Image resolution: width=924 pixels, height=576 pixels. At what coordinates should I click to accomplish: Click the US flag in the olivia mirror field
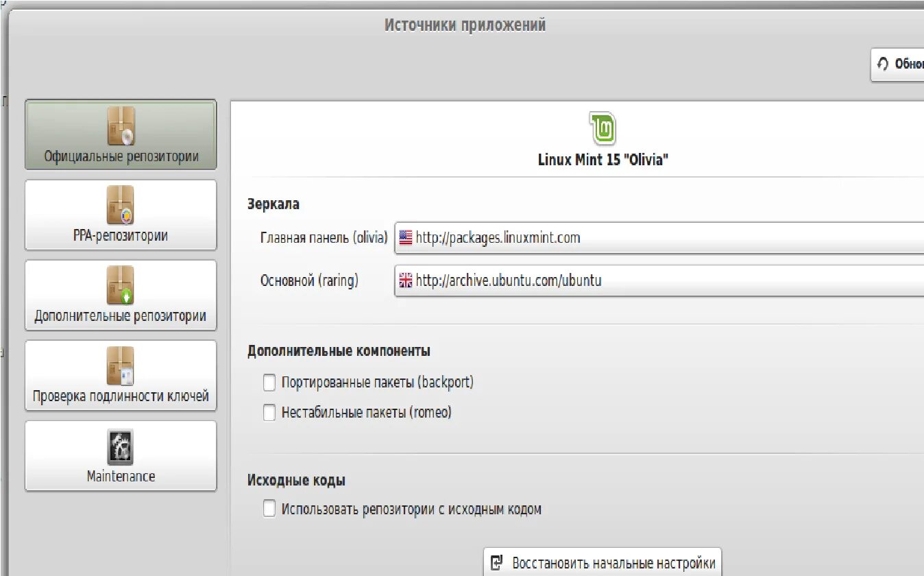405,238
